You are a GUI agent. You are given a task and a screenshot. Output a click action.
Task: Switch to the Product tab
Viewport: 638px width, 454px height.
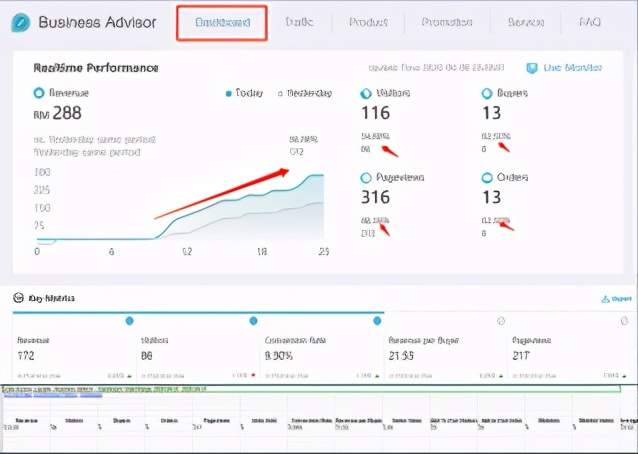(369, 22)
